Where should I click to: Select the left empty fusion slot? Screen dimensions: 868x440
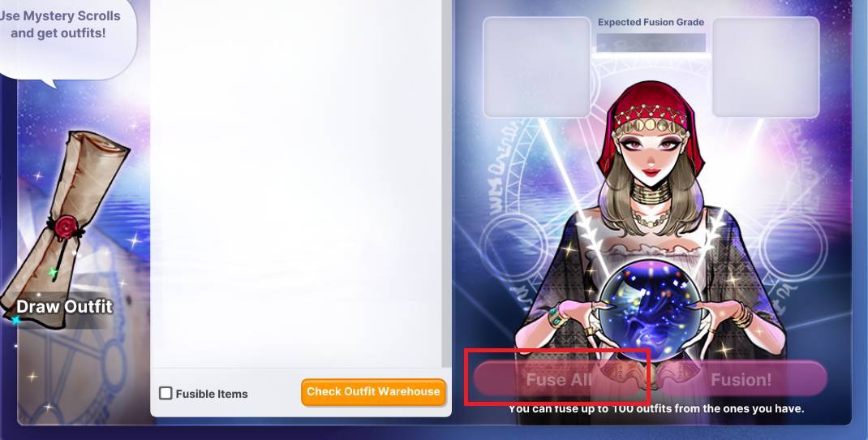[537, 67]
